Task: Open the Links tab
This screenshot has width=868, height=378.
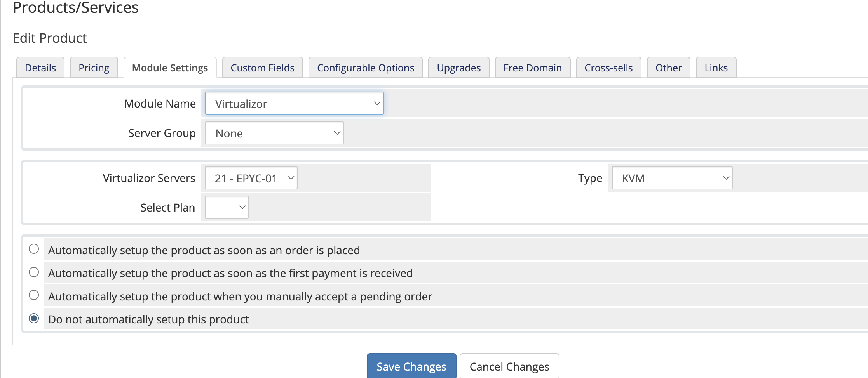Action: [716, 68]
